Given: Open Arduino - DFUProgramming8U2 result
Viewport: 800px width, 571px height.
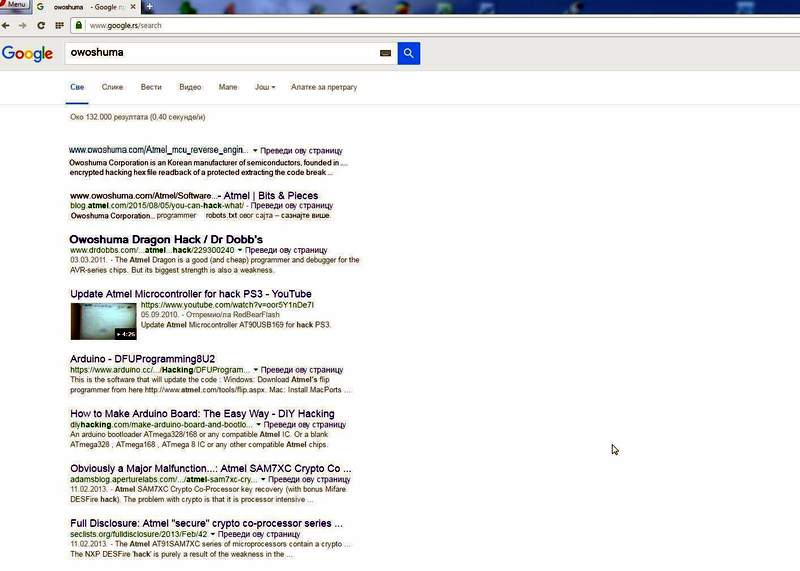Looking at the screenshot, I should click(143, 359).
